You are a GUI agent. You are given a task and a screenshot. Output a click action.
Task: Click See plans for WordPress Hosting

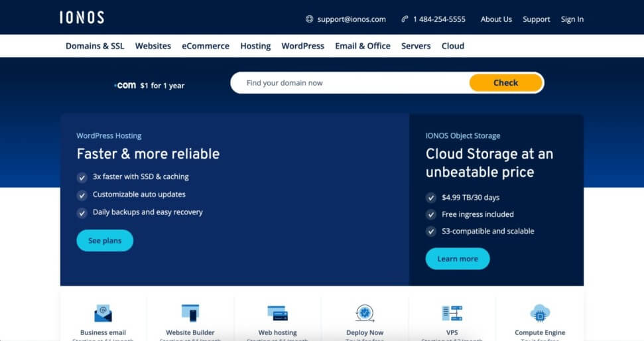pos(105,240)
